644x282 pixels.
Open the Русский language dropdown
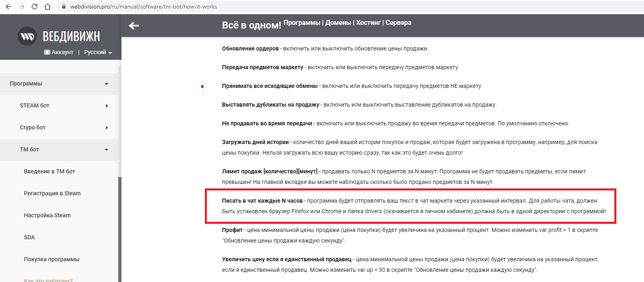98,52
